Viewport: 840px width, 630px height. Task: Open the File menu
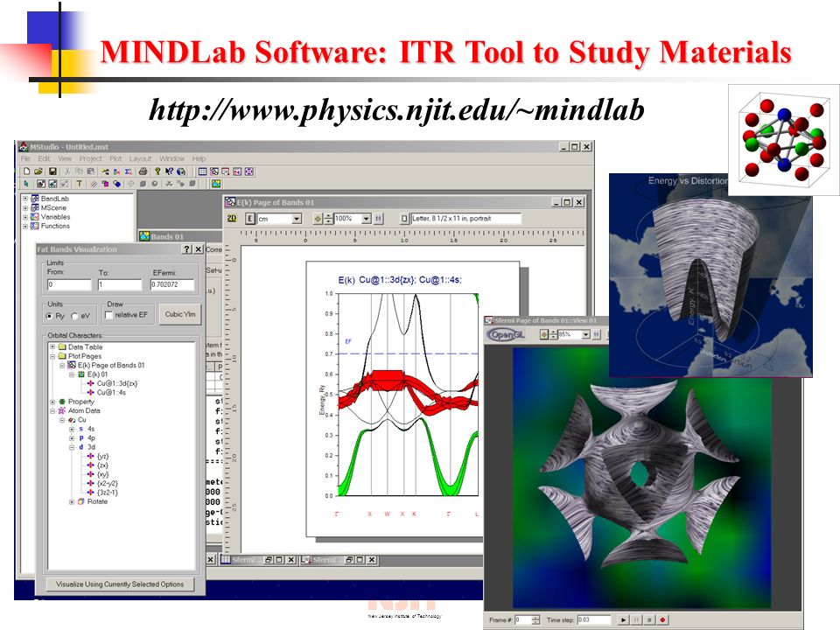[25, 158]
